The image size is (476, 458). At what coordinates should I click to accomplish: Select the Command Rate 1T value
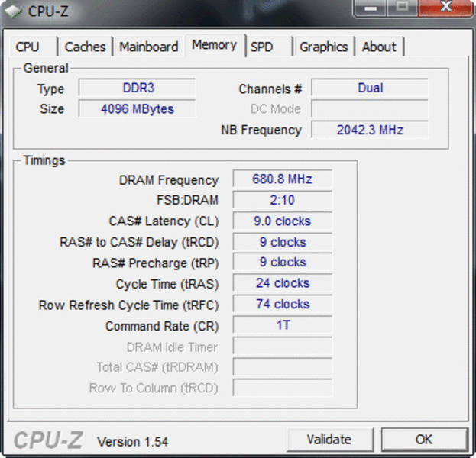point(283,325)
